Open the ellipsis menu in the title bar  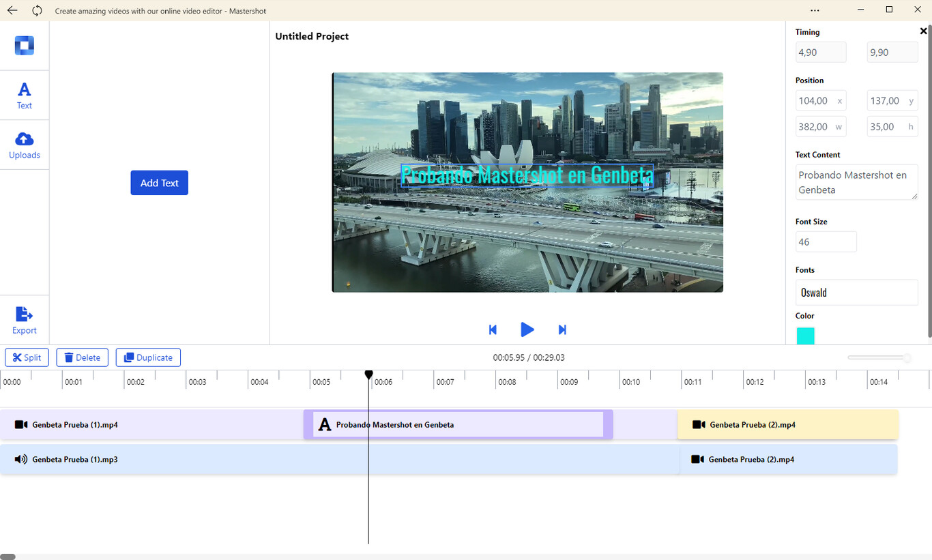[x=815, y=10]
